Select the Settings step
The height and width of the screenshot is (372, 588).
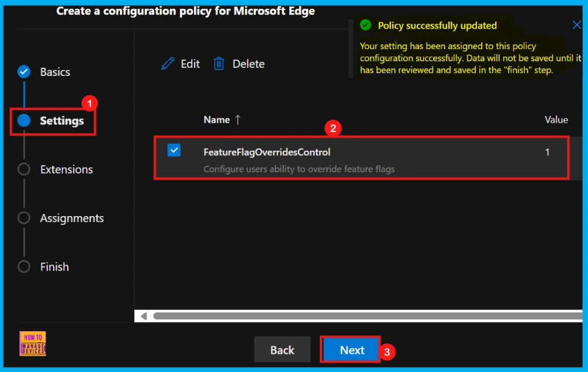pyautogui.click(x=62, y=121)
